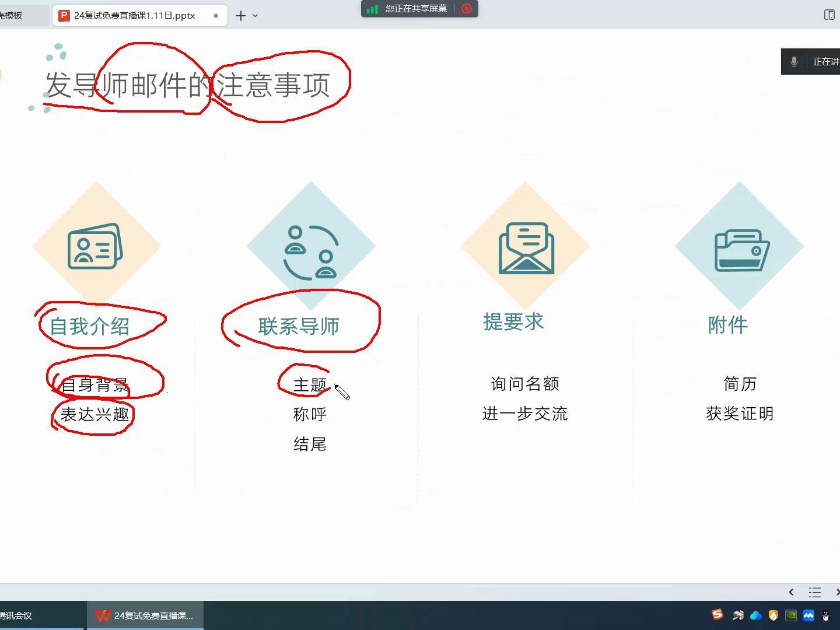Open WPS 24复试免费直播课 taskbar button

145,615
